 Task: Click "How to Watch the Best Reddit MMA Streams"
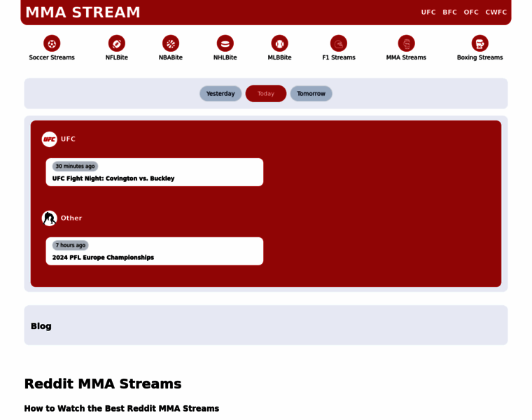click(x=122, y=409)
